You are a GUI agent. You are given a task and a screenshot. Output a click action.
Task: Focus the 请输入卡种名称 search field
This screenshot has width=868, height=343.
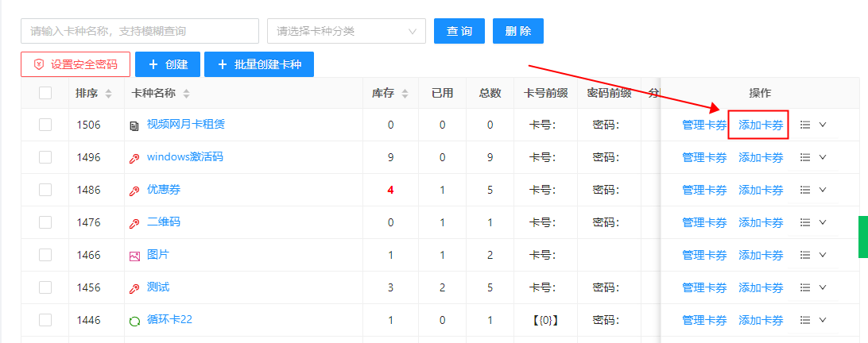click(x=140, y=31)
